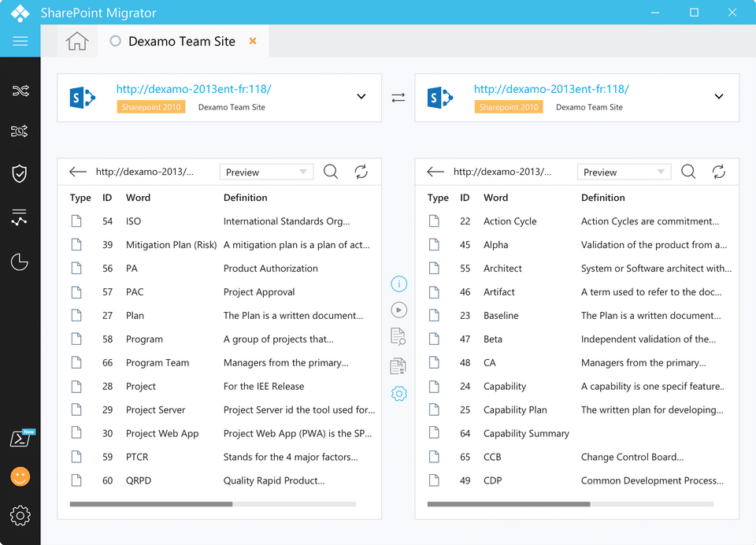Sort left list by Definition column
756x545 pixels.
tap(246, 198)
